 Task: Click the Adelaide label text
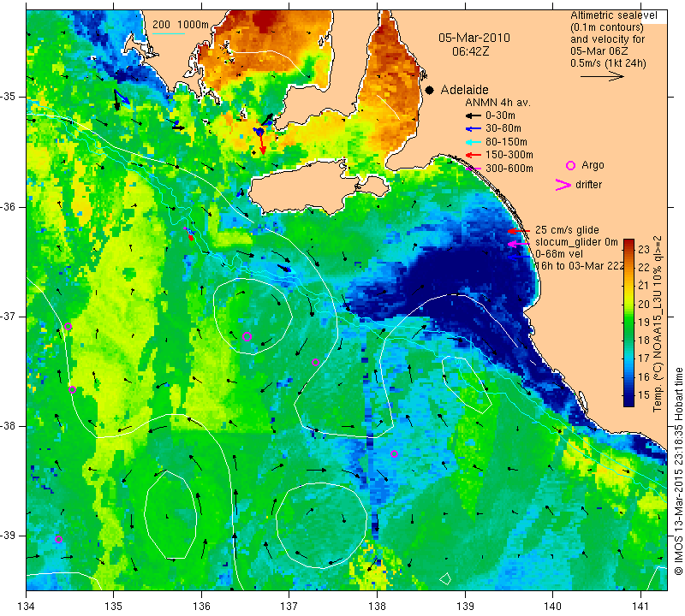coord(464,90)
